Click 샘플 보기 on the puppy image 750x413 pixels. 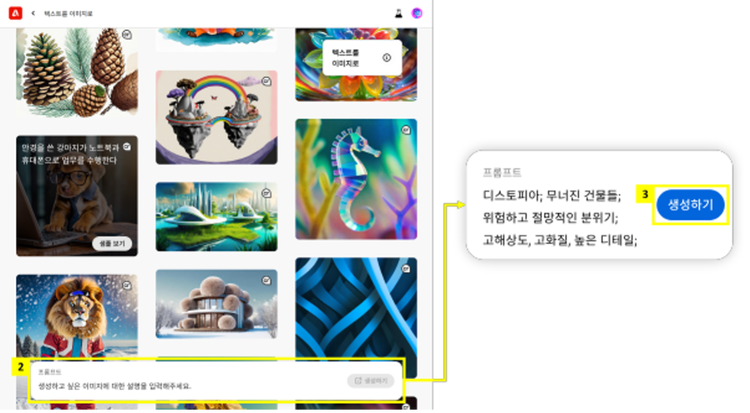tap(112, 244)
